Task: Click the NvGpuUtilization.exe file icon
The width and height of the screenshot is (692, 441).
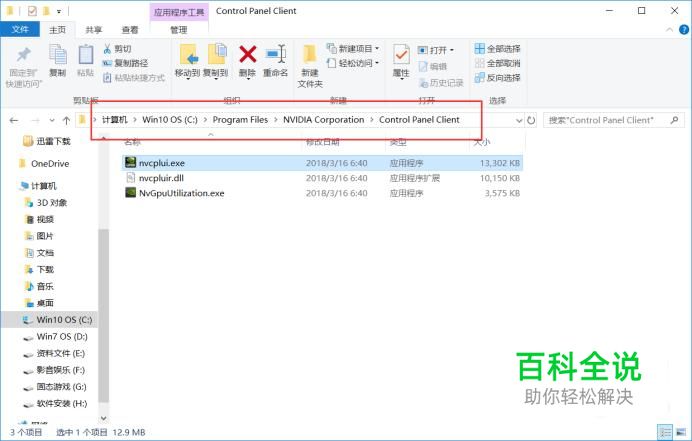Action: [x=130, y=192]
